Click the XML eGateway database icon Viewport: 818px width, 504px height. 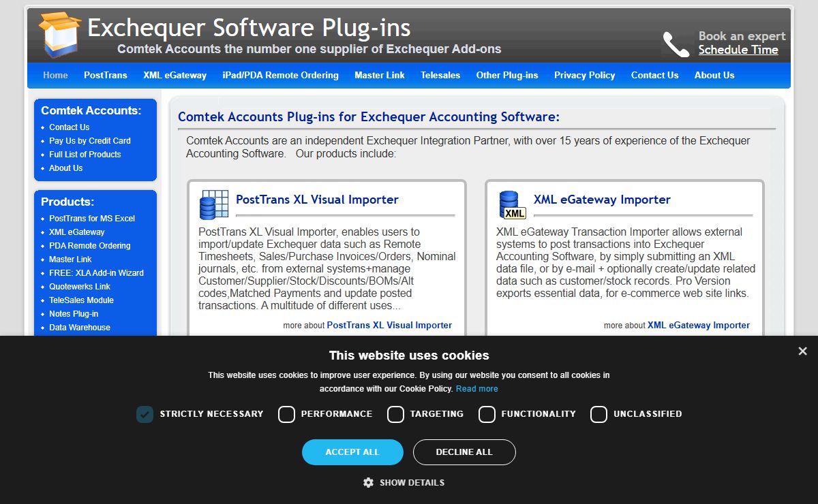point(511,204)
